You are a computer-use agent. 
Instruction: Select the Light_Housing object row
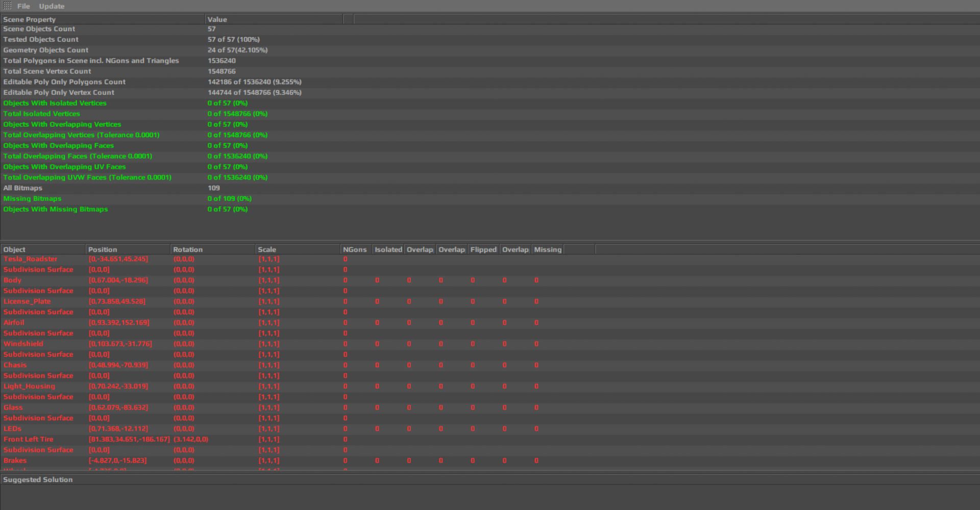pyautogui.click(x=490, y=386)
